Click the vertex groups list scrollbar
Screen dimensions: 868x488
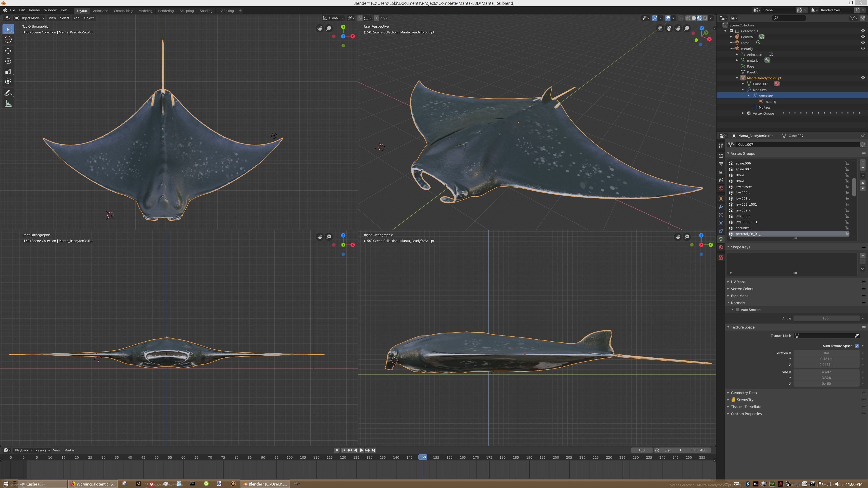(854, 187)
